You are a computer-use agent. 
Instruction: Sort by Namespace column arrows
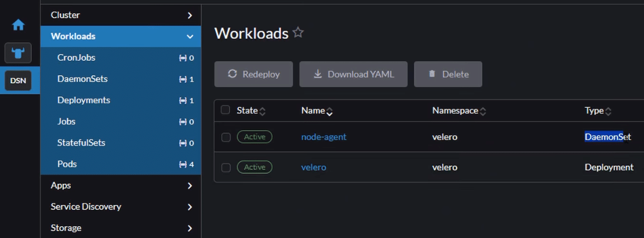click(x=483, y=111)
